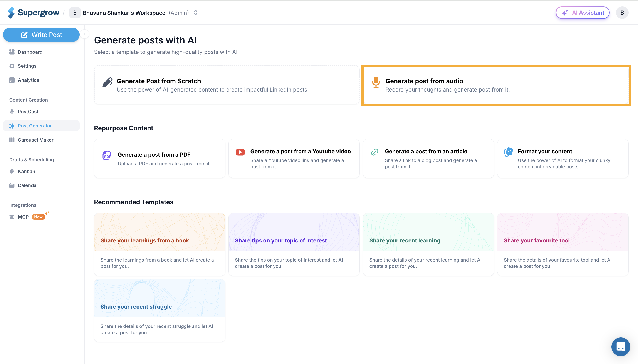Choose Generate Post from Scratch title
This screenshot has width=638, height=364.
click(x=159, y=81)
